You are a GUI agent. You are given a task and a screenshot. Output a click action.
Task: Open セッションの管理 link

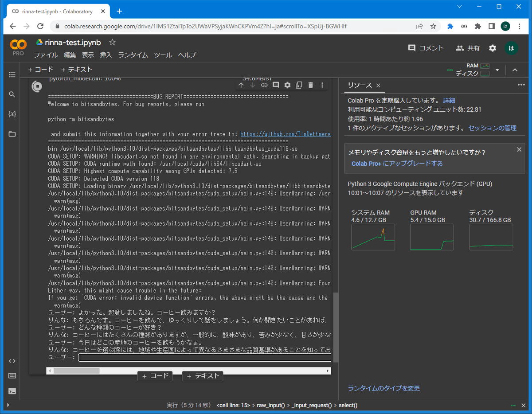click(x=493, y=128)
